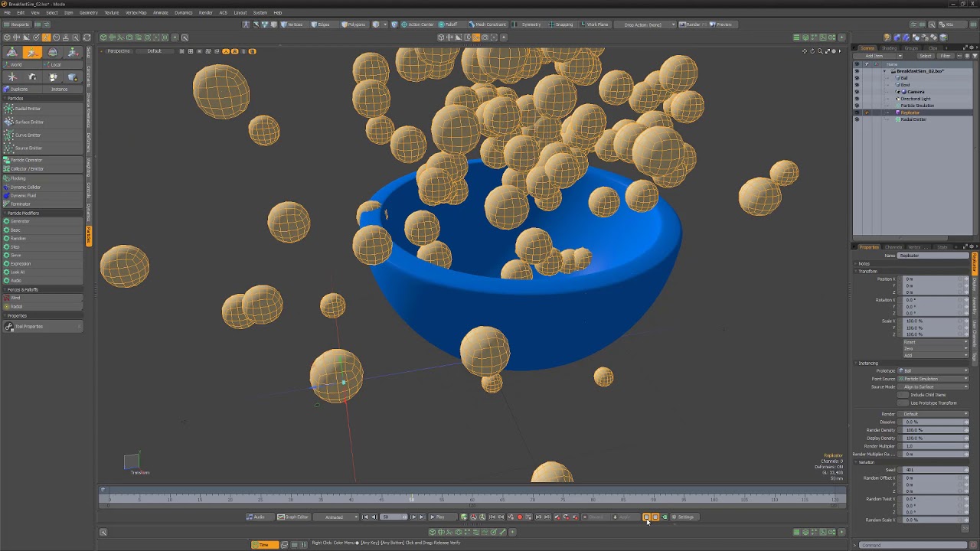Screen dimensions: 980x551
Task: Add an Expression particle modifier
Action: pos(42,263)
